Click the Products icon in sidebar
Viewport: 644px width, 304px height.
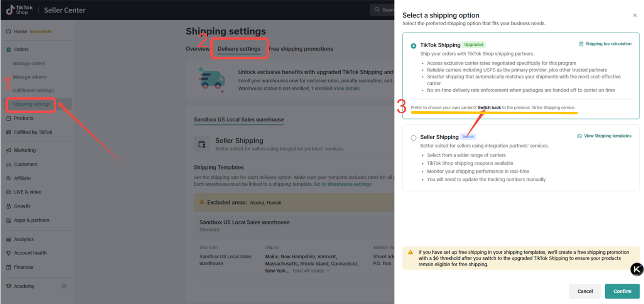(x=9, y=118)
